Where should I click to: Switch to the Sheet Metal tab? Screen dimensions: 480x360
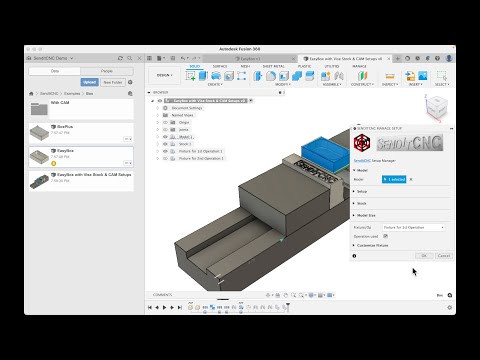[x=274, y=66]
